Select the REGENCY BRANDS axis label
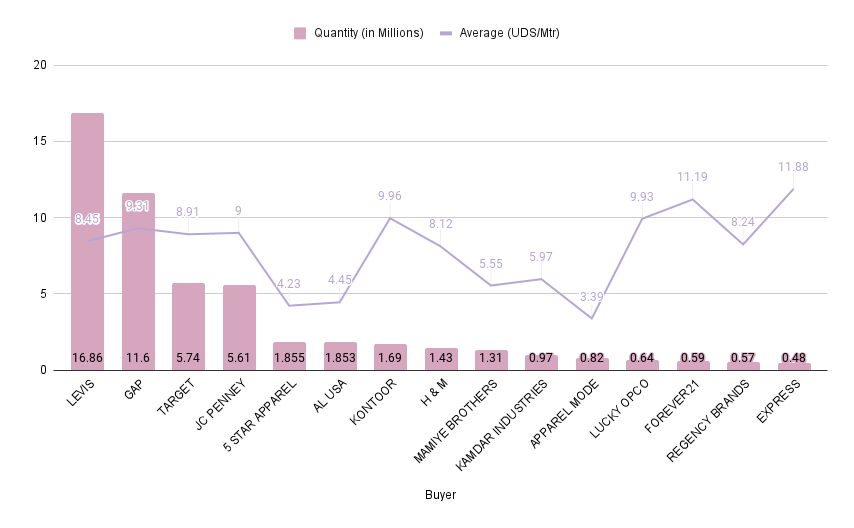Screen dimensions: 854x528 pos(708,421)
